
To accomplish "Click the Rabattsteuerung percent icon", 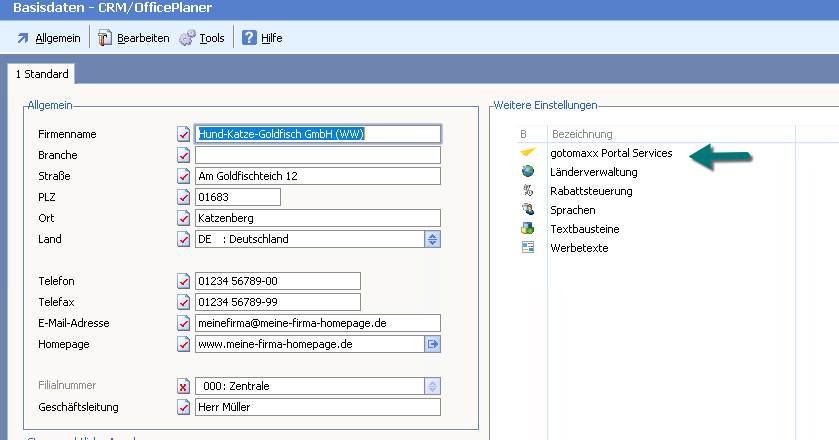I will click(x=528, y=191).
